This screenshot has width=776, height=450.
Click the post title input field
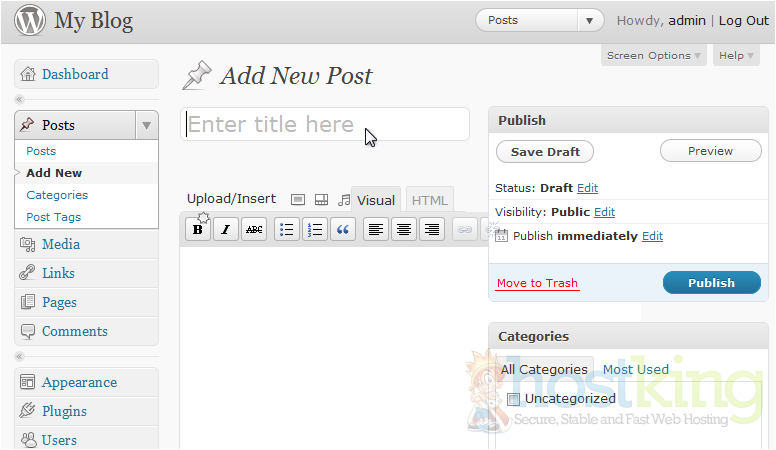click(325, 124)
